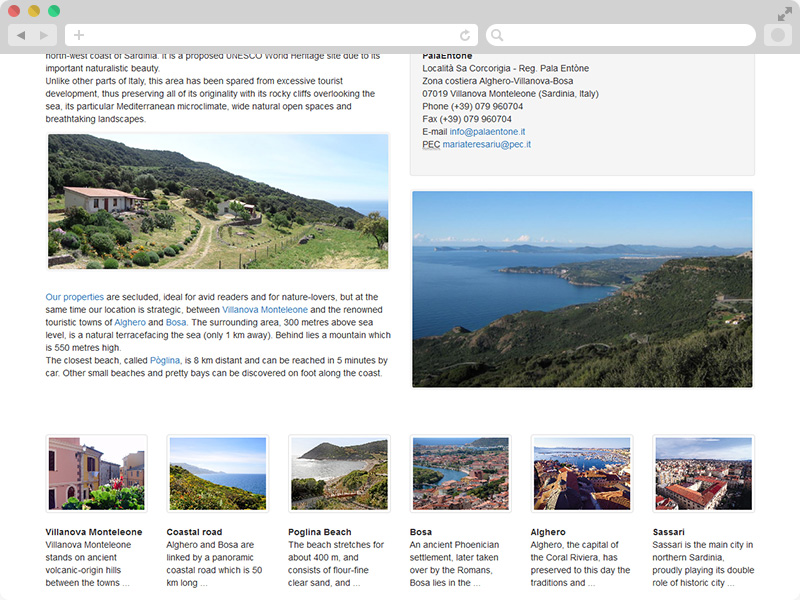Image resolution: width=800 pixels, height=600 pixels.
Task: Click the magnifier search icon
Action: tap(496, 35)
